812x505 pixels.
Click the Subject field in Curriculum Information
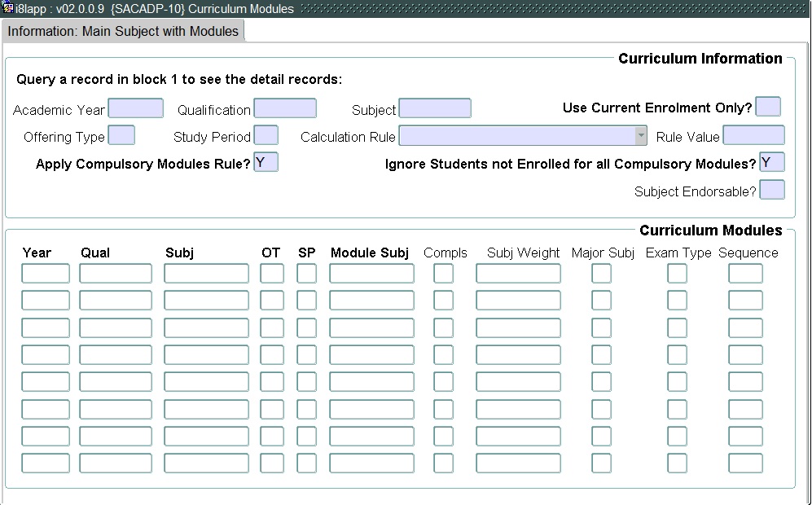435,108
